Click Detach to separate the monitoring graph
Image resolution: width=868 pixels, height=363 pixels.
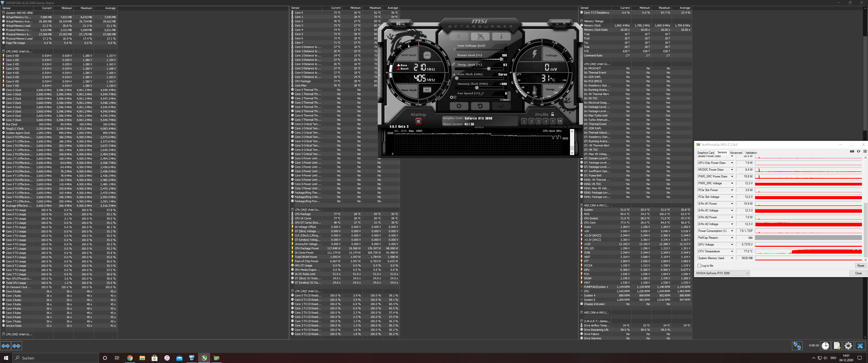pos(479,127)
